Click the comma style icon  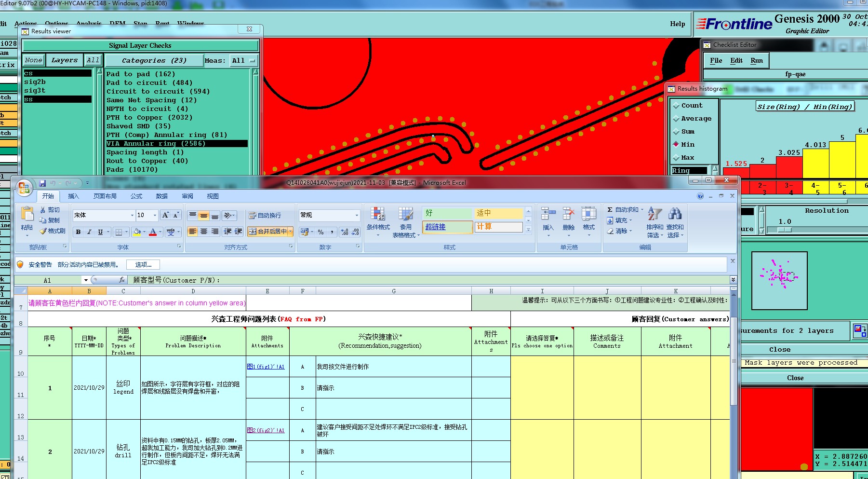332,232
